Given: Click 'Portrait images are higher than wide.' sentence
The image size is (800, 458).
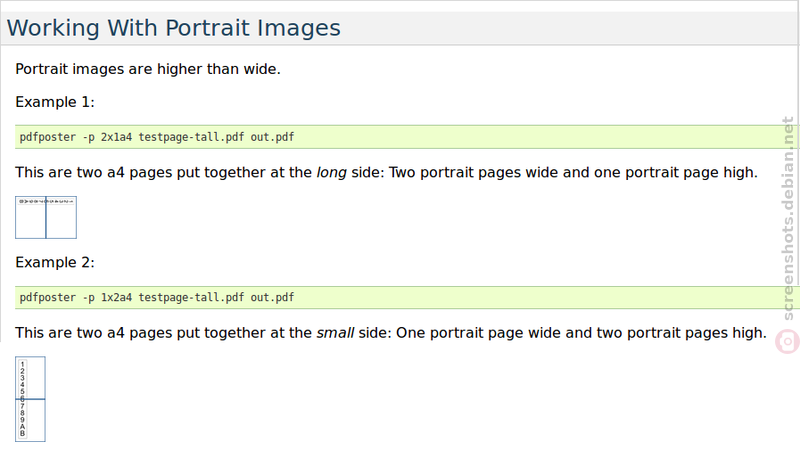Looking at the screenshot, I should (x=148, y=69).
